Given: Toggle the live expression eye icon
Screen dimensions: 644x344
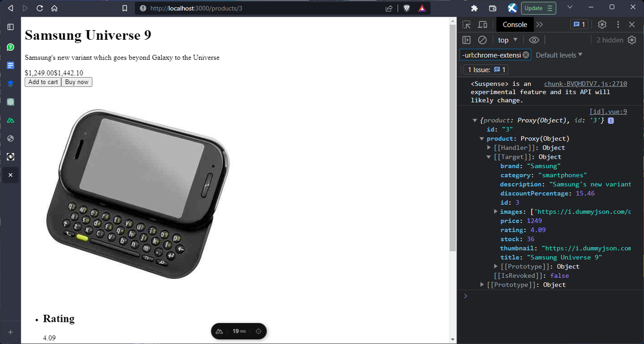Looking at the screenshot, I should [534, 40].
